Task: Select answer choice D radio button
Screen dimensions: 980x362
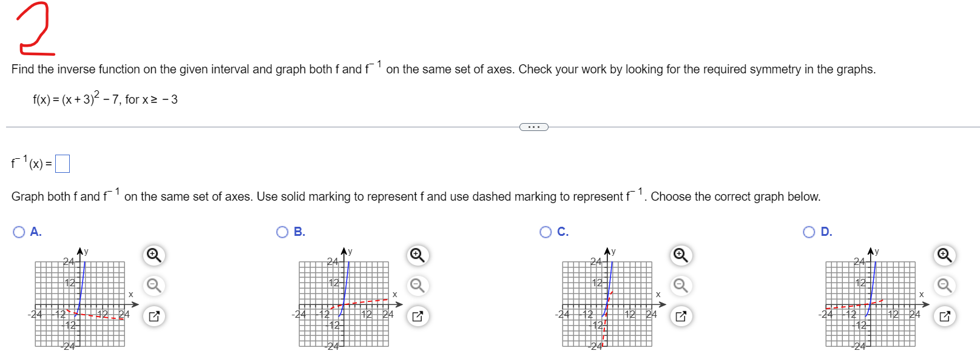Action: 809,231
